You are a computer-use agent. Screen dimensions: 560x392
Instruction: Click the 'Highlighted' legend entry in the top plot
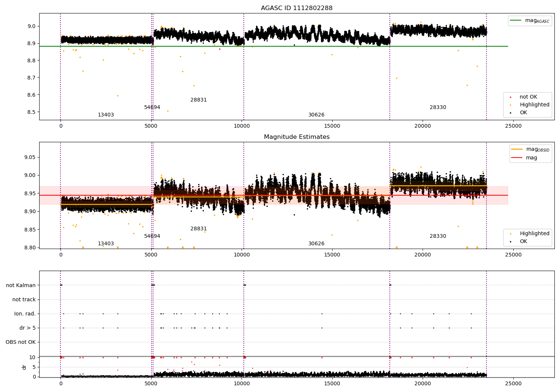tap(535, 105)
